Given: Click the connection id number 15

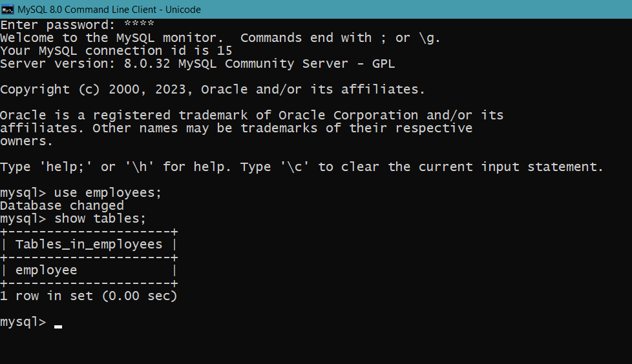Looking at the screenshot, I should click(224, 51).
